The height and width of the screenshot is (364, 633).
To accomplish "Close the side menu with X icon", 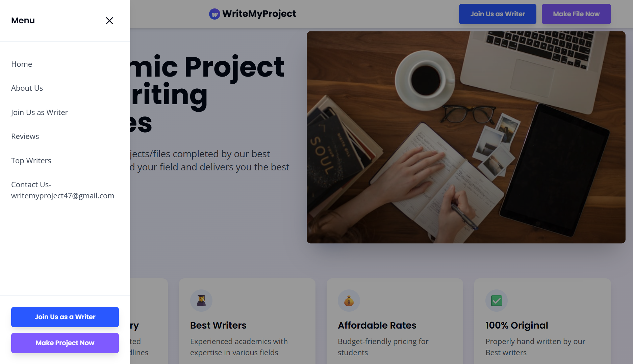I will point(109,21).
